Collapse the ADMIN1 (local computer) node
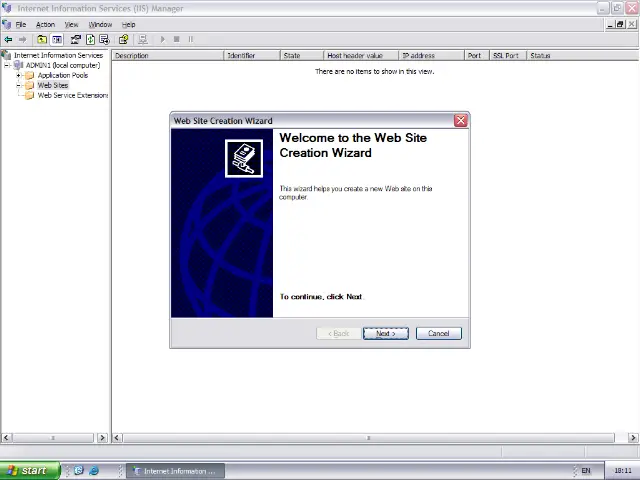Screen dimensions: 640x480 (x=7, y=65)
